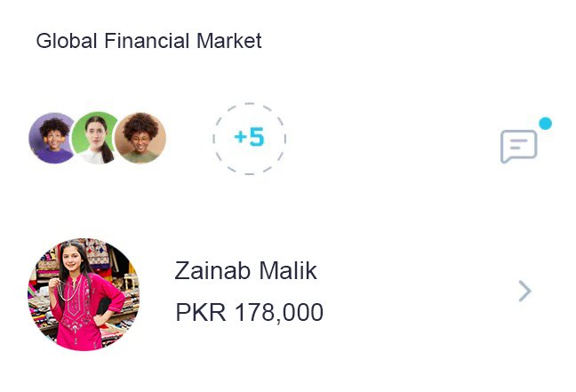576x392 pixels.
Task: Click the blue notification dot
Action: point(545,124)
